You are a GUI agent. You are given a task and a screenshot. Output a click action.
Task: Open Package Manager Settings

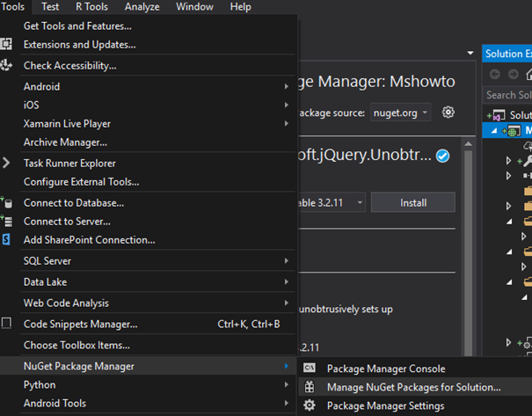click(x=415, y=405)
